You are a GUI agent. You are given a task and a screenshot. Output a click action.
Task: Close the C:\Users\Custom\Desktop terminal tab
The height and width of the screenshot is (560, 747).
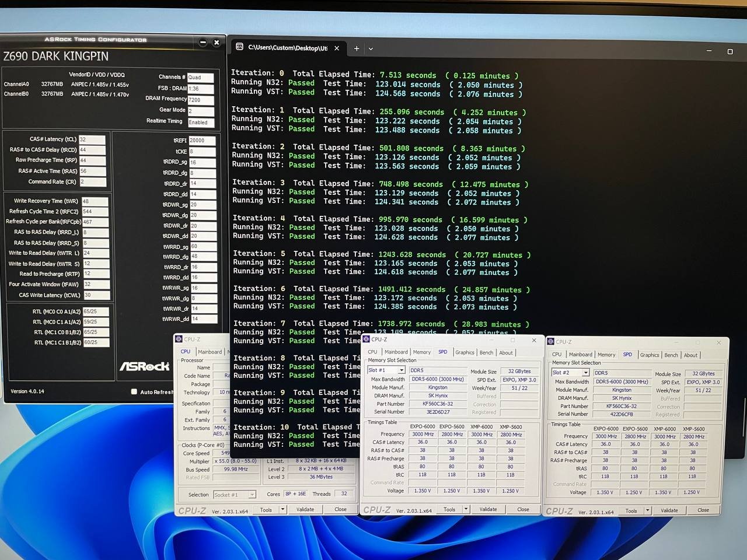pyautogui.click(x=337, y=48)
